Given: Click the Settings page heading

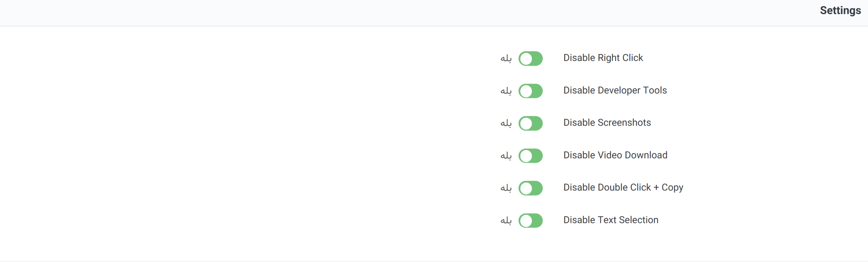Looking at the screenshot, I should click(840, 11).
